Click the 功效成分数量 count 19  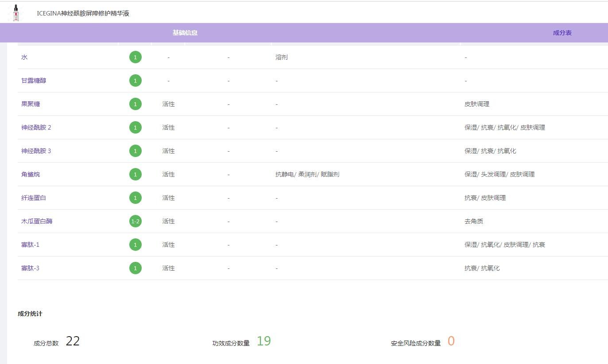263,341
